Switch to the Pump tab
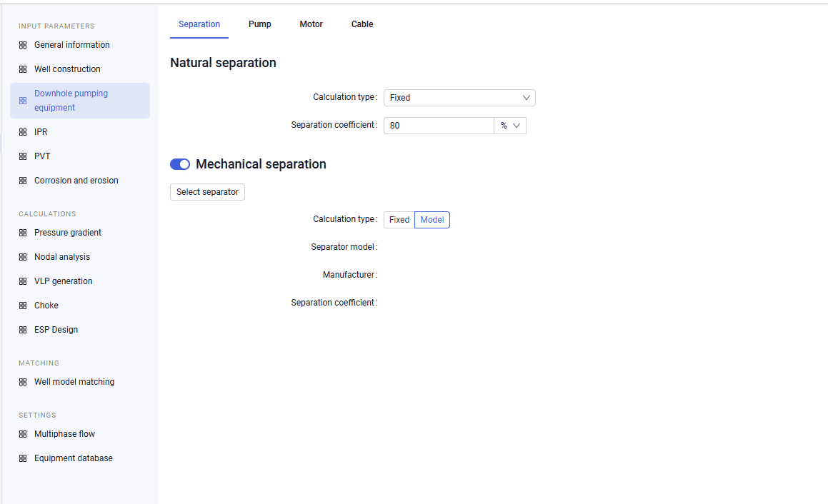The width and height of the screenshot is (828, 504). click(260, 24)
